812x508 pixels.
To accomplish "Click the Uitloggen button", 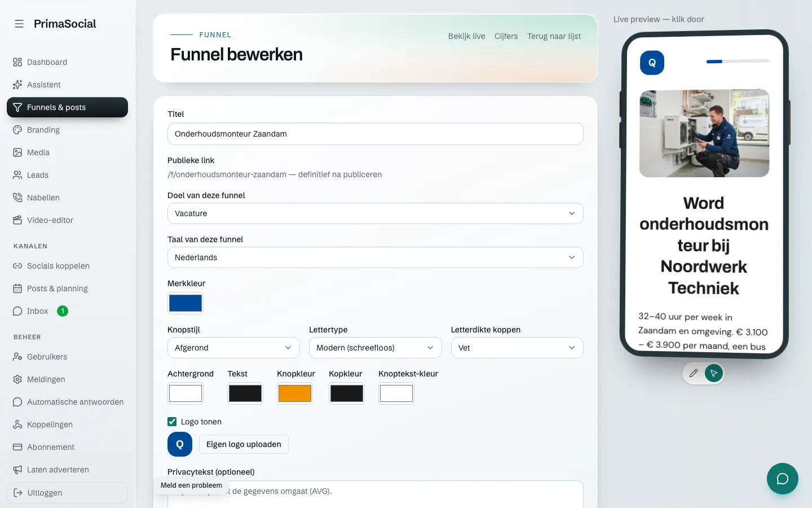I will click(67, 493).
